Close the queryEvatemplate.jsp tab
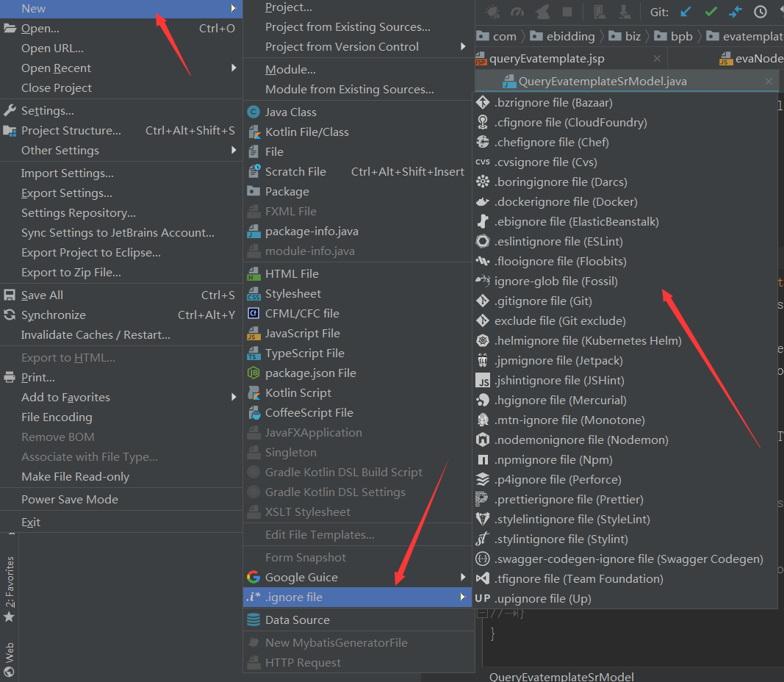784x682 pixels. pyautogui.click(x=657, y=59)
